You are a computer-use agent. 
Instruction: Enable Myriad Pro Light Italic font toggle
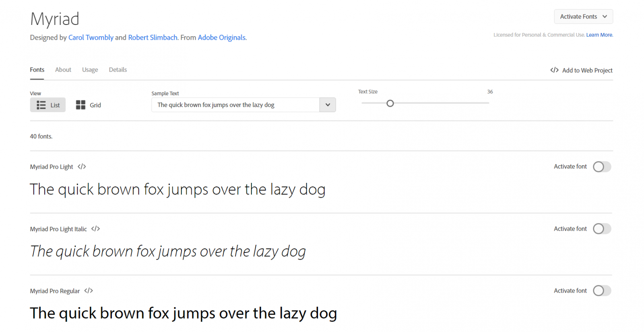(602, 229)
